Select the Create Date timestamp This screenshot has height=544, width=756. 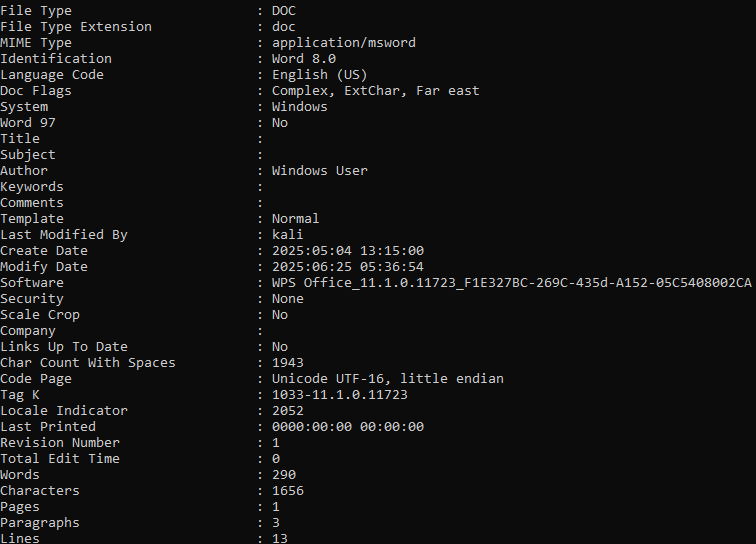348,251
